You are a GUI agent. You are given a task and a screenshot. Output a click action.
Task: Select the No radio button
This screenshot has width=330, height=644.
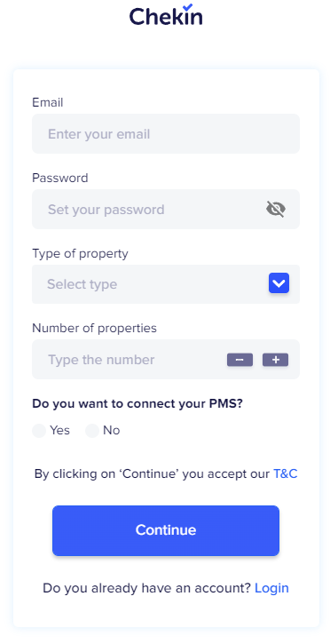tap(92, 431)
